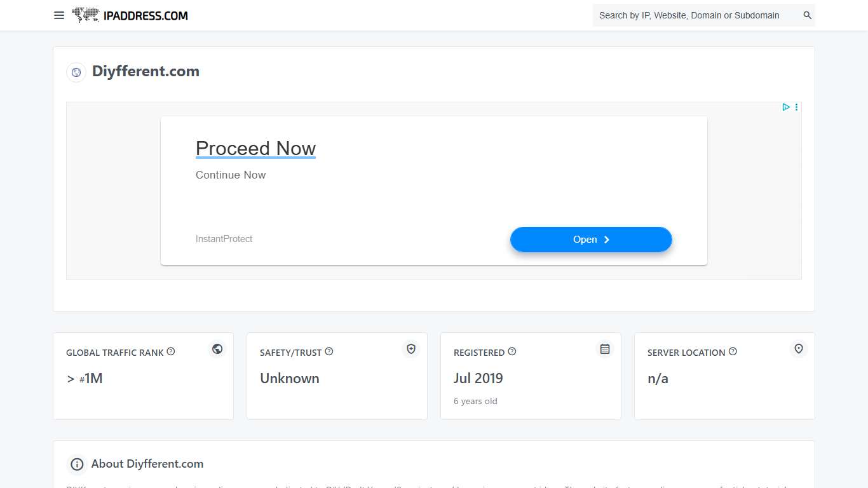Click the Server Location help question mark
This screenshot has width=868, height=488.
coord(733,350)
